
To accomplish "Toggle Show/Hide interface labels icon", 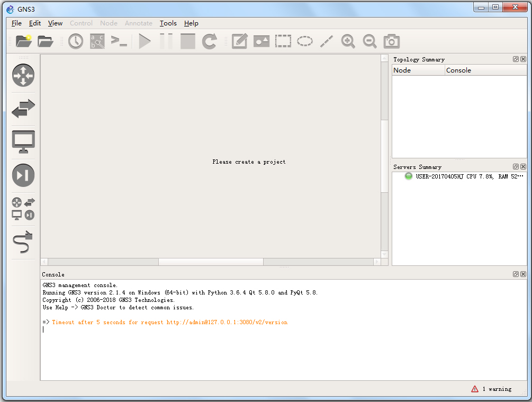I will 97,41.
